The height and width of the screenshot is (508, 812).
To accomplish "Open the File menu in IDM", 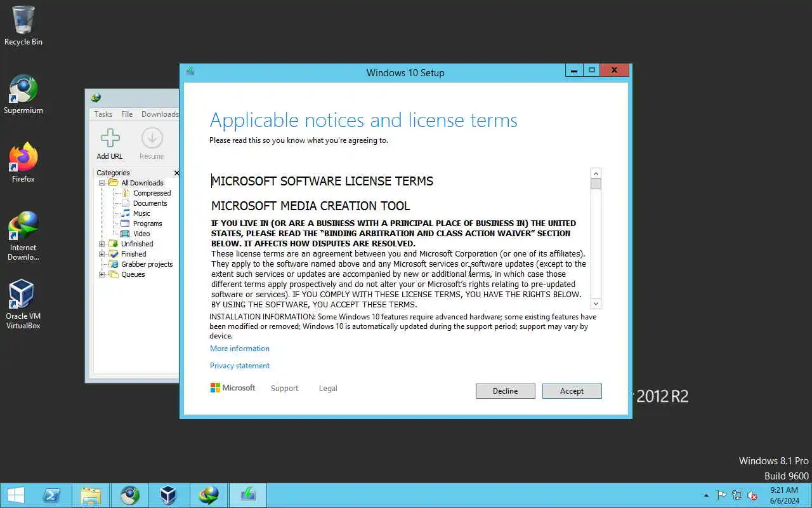I will [127, 114].
